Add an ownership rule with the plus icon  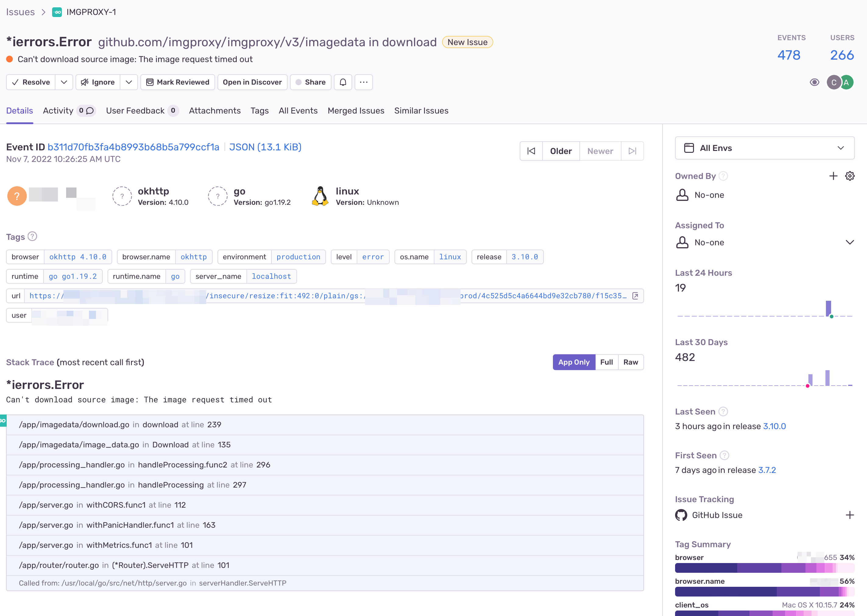833,176
